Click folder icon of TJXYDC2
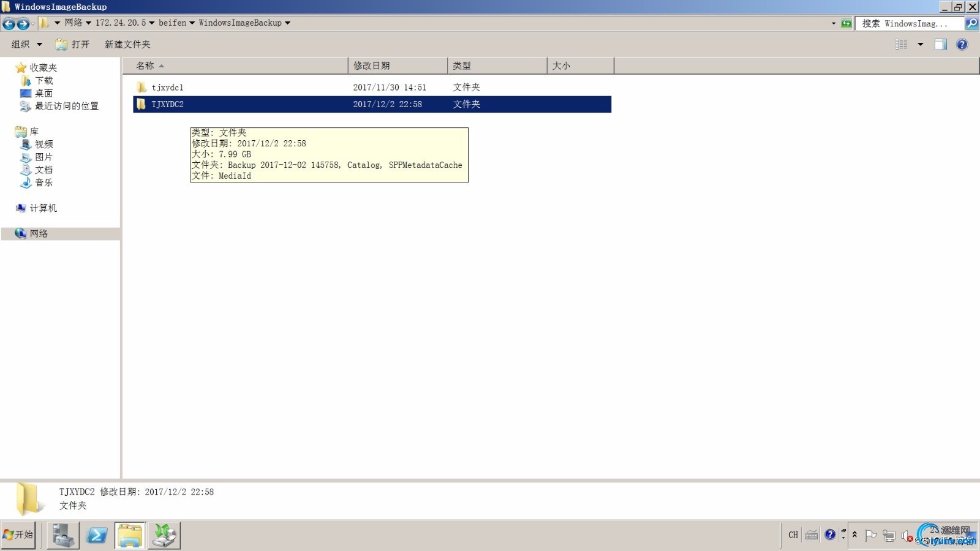 (141, 104)
